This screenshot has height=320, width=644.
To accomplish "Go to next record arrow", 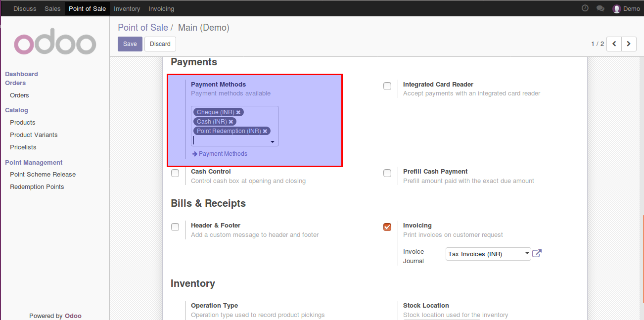I will pyautogui.click(x=629, y=44).
